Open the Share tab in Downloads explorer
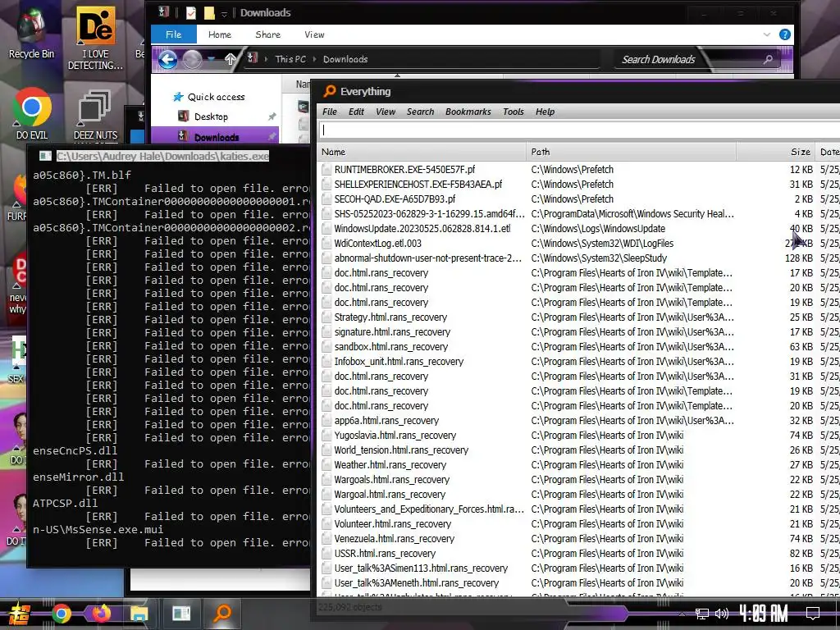 point(268,34)
